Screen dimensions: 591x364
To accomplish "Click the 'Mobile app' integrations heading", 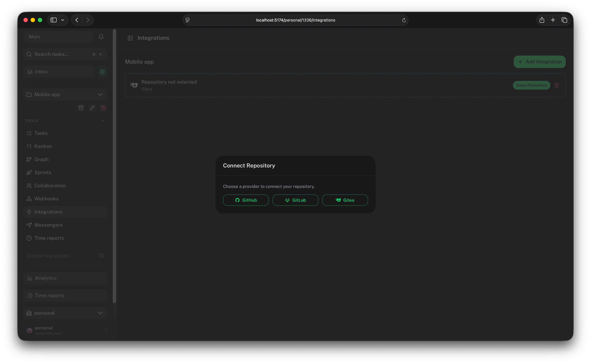I will pyautogui.click(x=139, y=62).
